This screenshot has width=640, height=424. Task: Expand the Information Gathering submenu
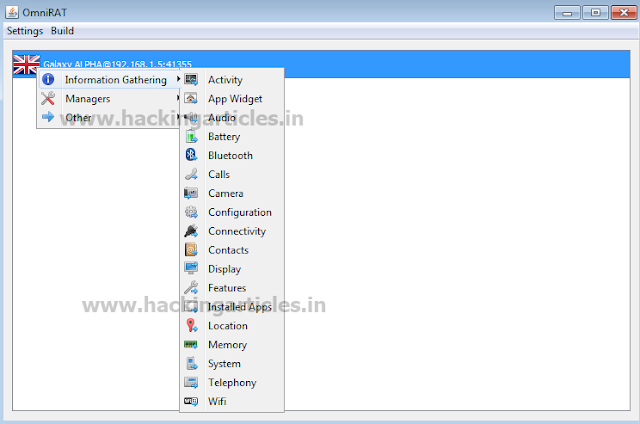click(x=110, y=80)
